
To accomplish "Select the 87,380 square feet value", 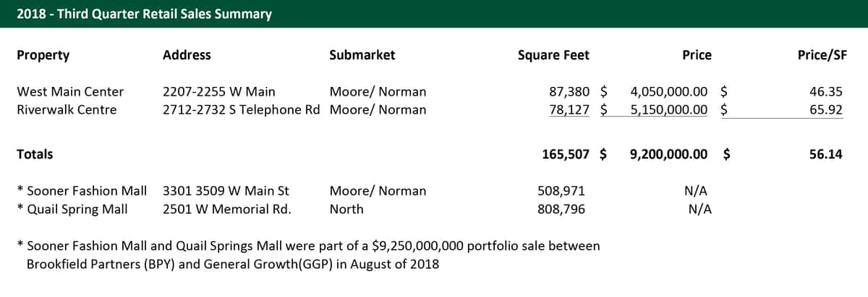I will coord(569,92).
